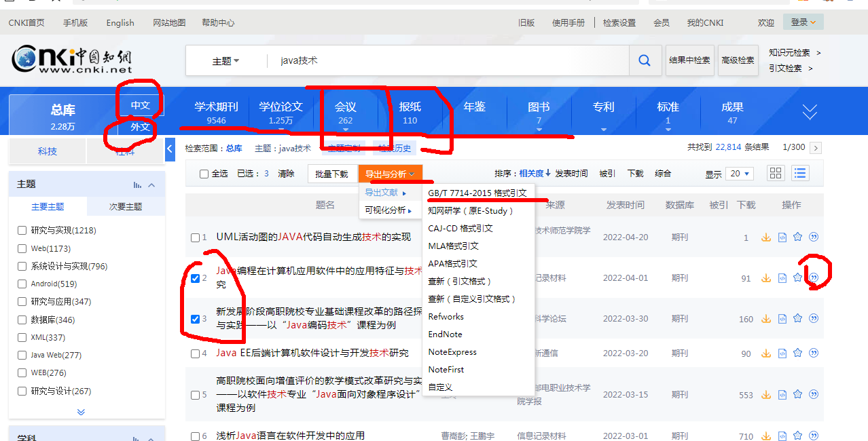Open 学位论文 1.25万 tab
Screen dimensions: 868x441
(x=281, y=113)
